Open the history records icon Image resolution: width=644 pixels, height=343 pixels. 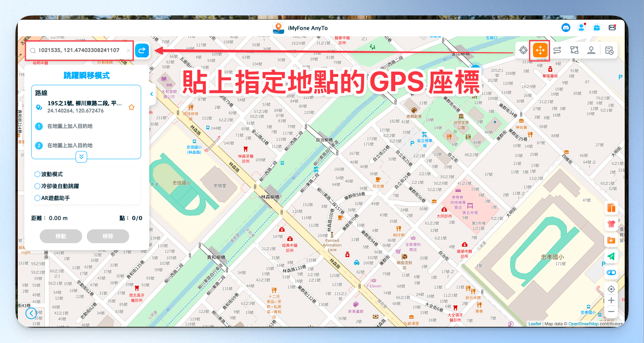tap(609, 50)
